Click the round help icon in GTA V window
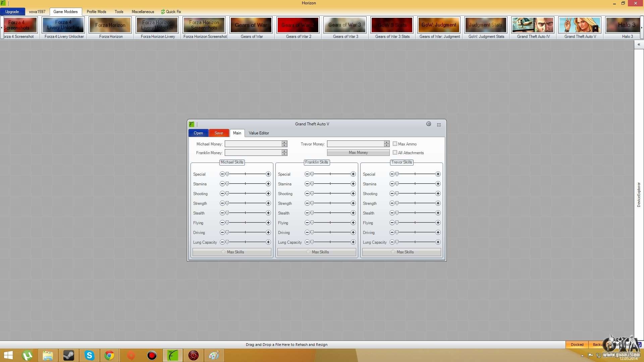 coord(429,124)
